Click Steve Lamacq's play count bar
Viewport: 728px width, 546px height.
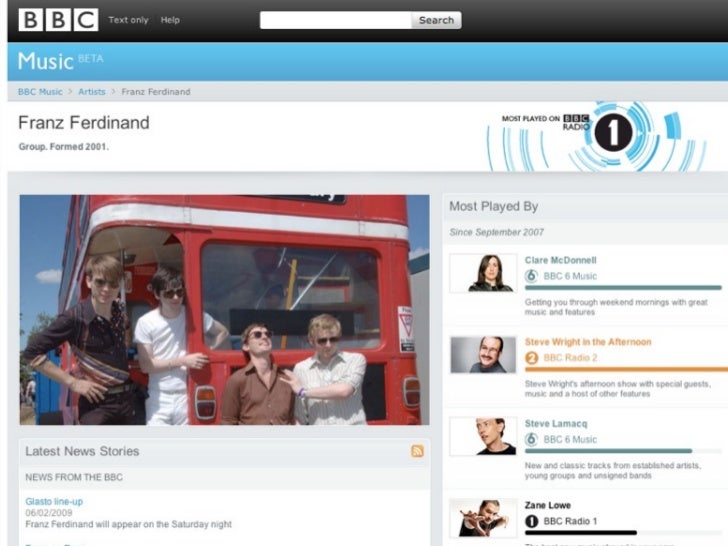click(x=608, y=451)
